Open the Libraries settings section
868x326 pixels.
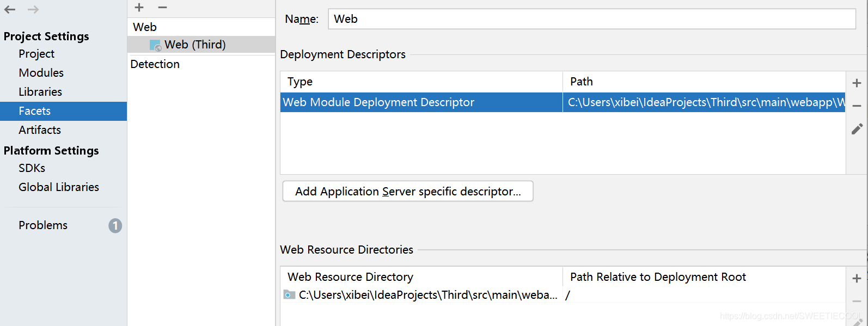[x=40, y=92]
